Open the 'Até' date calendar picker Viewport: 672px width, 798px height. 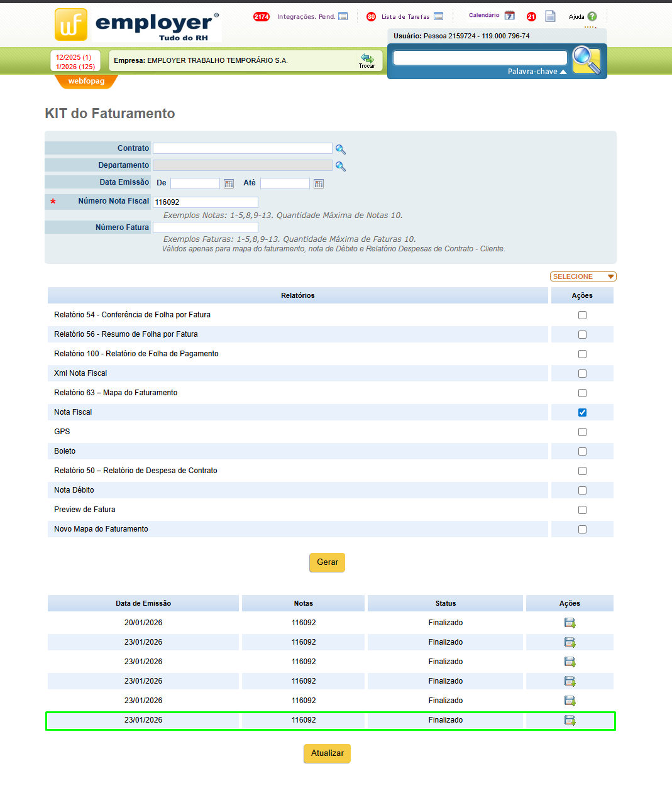pyautogui.click(x=319, y=183)
